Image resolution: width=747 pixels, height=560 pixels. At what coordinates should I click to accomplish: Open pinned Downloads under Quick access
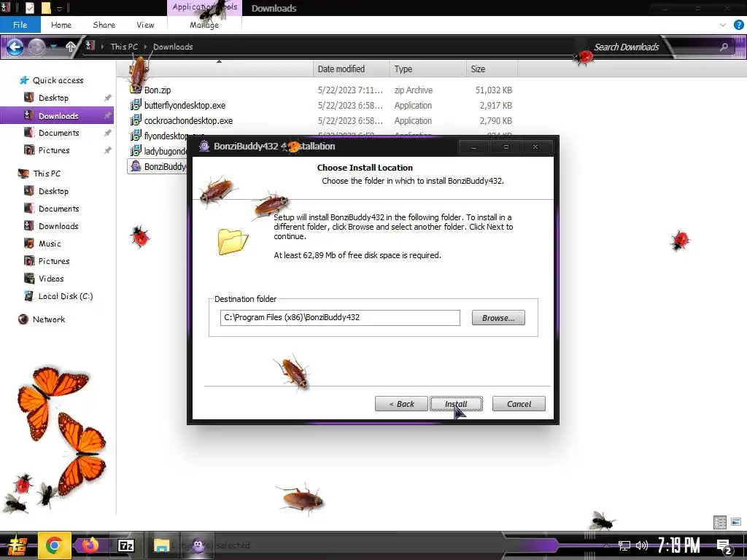coord(58,116)
